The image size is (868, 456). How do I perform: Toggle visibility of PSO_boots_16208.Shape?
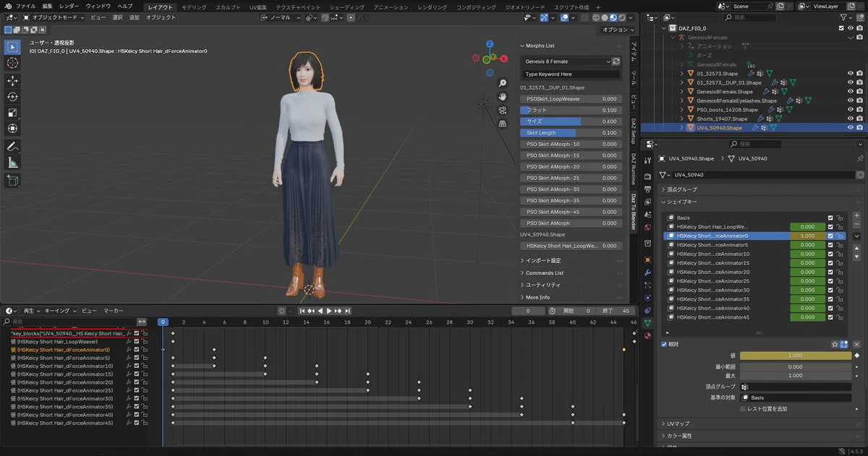point(851,110)
